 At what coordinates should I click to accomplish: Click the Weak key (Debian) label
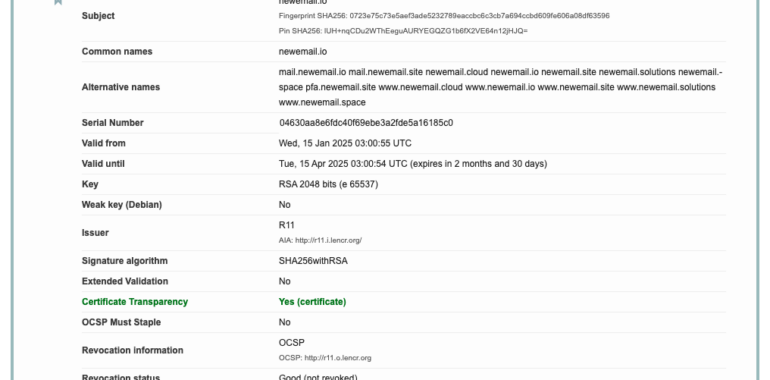[x=122, y=205]
